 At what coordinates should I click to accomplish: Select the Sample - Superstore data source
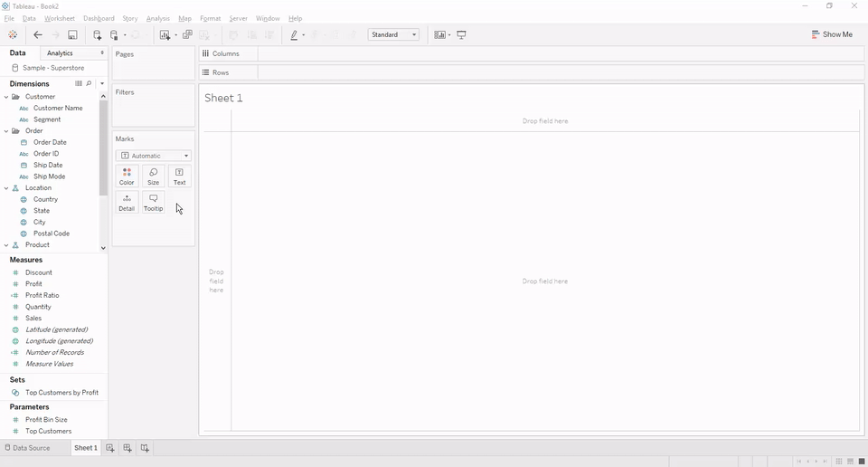(x=53, y=68)
